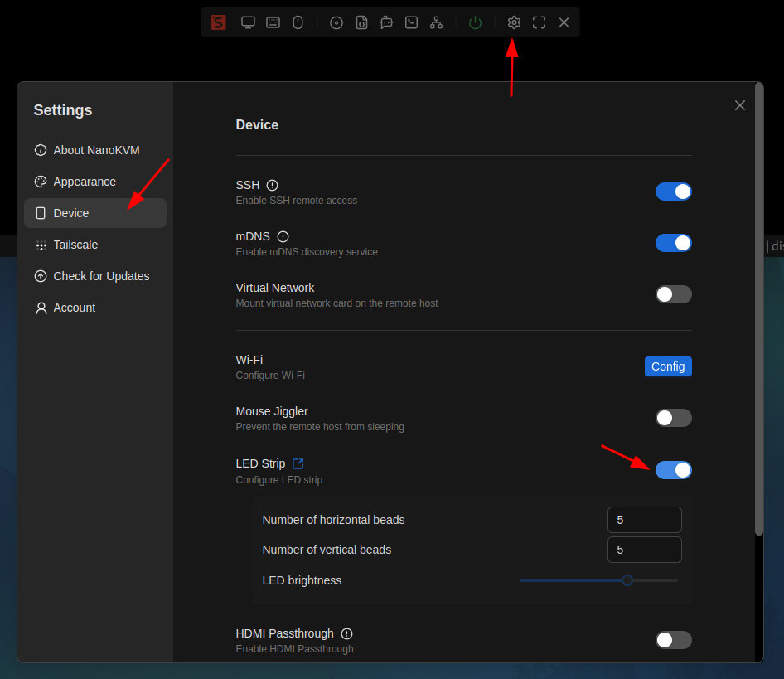The width and height of the screenshot is (784, 679).
Task: Disable the SSH remote access toggle
Action: tap(673, 192)
